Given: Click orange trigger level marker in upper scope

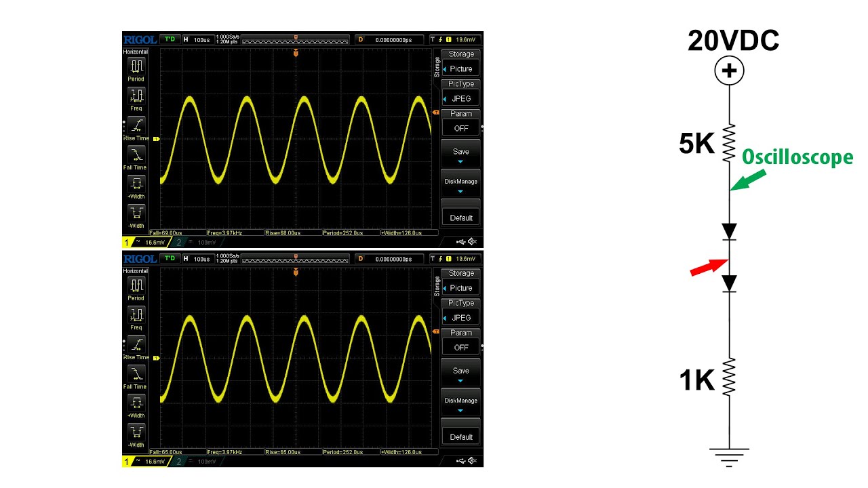Looking at the screenshot, I should tap(436, 113).
